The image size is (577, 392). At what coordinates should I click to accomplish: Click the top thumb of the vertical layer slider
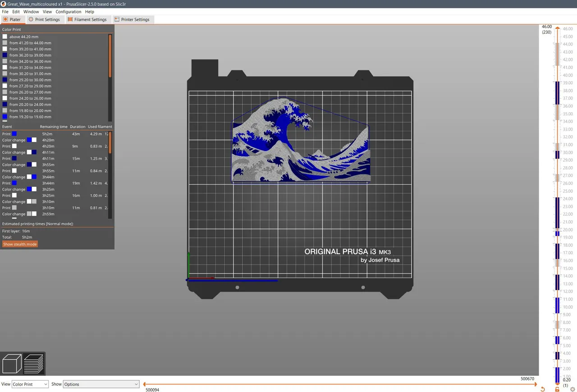[557, 28]
